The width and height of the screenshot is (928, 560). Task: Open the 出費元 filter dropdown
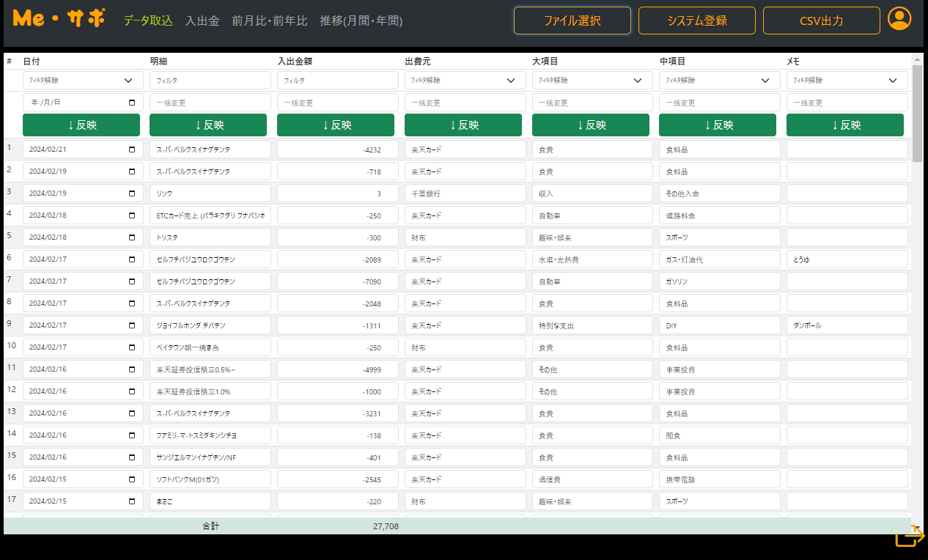coord(465,81)
